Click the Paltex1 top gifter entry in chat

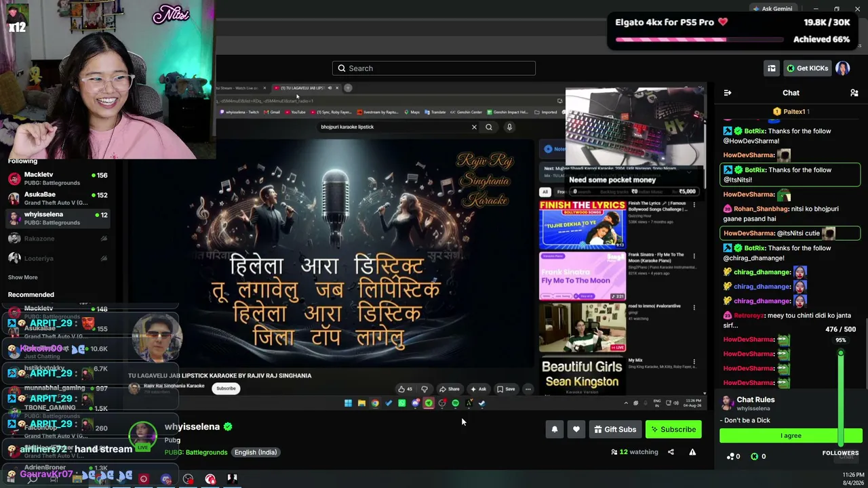tap(791, 112)
